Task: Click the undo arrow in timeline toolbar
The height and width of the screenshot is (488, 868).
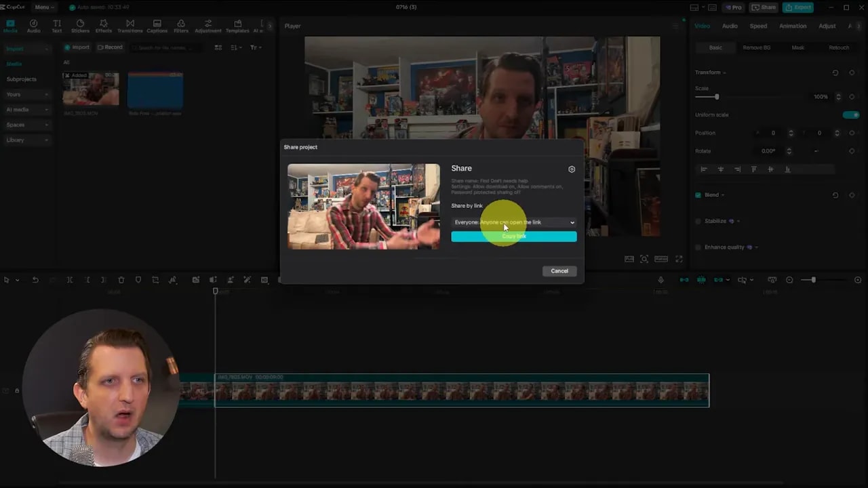Action: coord(35,280)
